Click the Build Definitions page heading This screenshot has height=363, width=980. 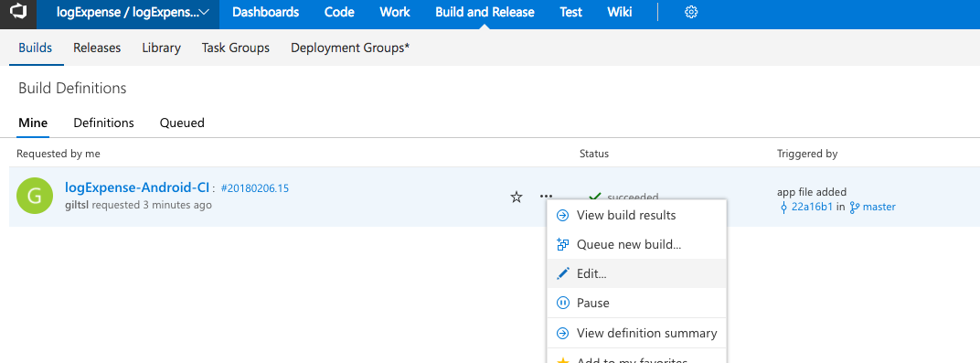pos(72,88)
